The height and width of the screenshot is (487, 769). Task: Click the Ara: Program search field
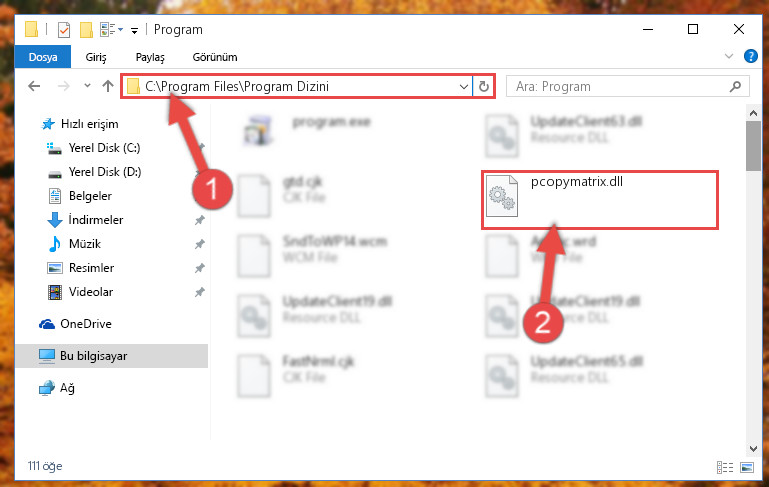tap(618, 87)
